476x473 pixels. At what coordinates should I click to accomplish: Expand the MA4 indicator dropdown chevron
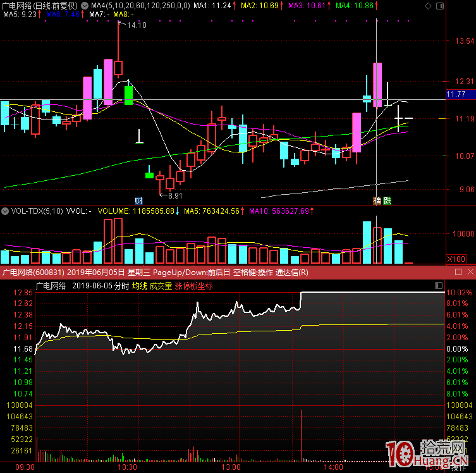(85, 6)
